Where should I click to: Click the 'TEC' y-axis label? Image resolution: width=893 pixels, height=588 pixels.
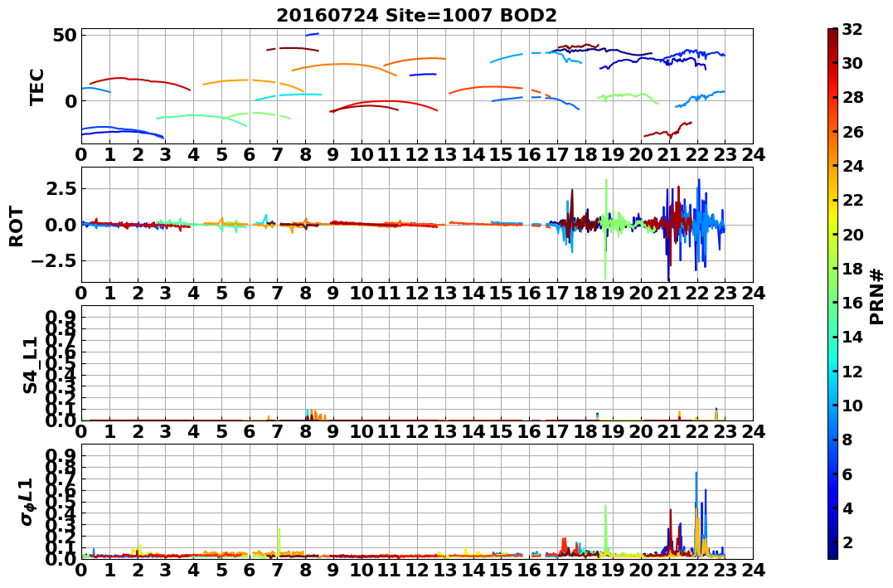(x=37, y=86)
